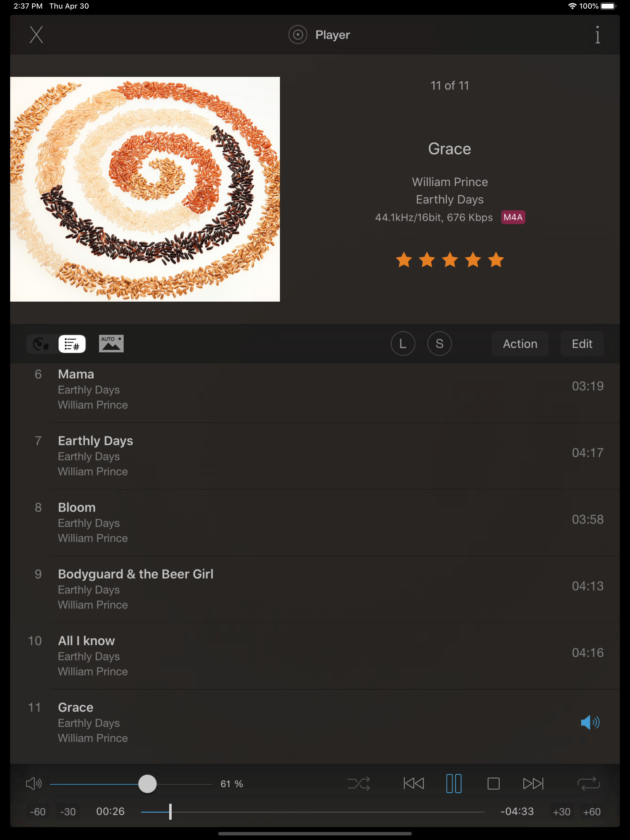This screenshot has width=630, height=840.
Task: Pause playback with the pause button
Action: pyautogui.click(x=454, y=783)
